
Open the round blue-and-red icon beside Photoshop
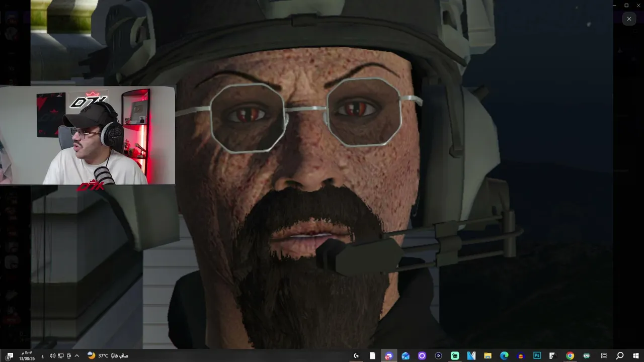coord(521,356)
